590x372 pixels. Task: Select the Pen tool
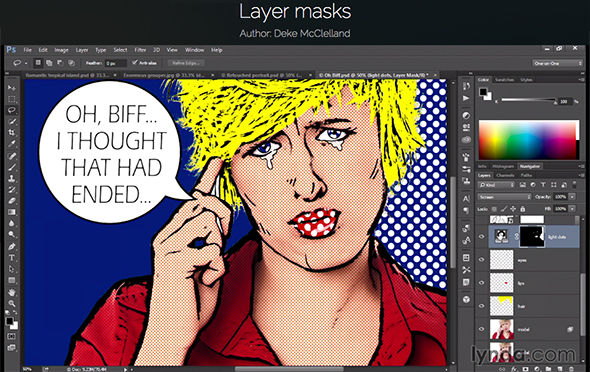click(12, 247)
